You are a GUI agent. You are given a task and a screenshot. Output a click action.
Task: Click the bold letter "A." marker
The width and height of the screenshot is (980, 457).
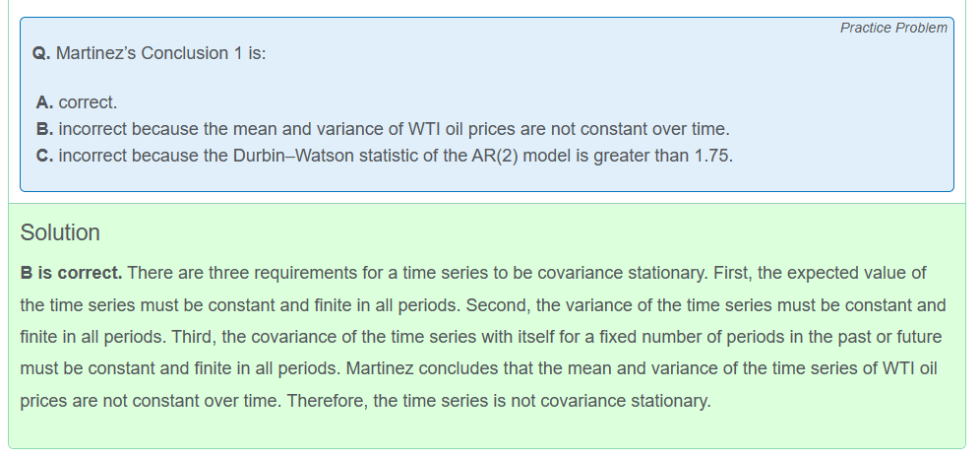point(44,102)
